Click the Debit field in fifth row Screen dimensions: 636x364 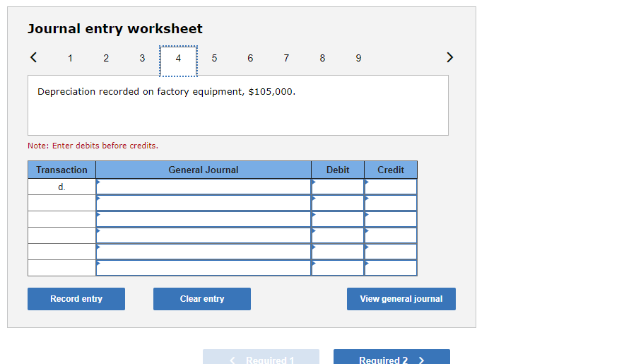coord(338,252)
